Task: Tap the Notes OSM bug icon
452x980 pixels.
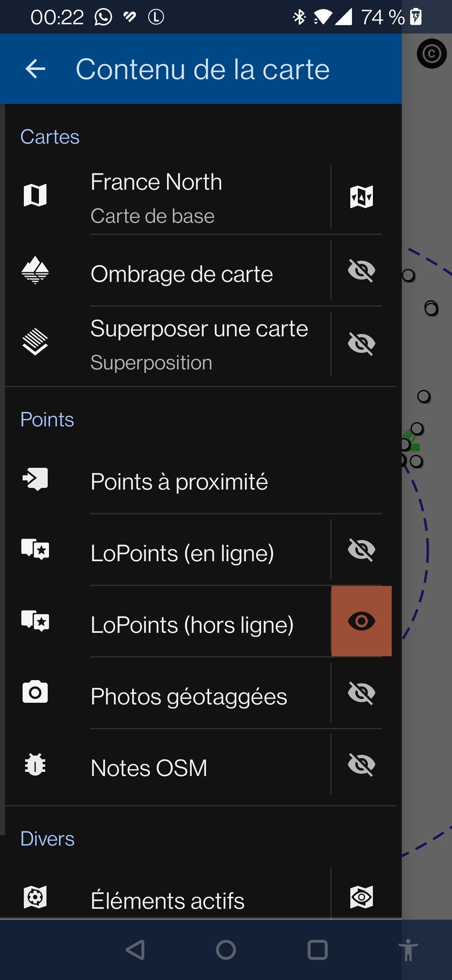Action: pos(35,765)
